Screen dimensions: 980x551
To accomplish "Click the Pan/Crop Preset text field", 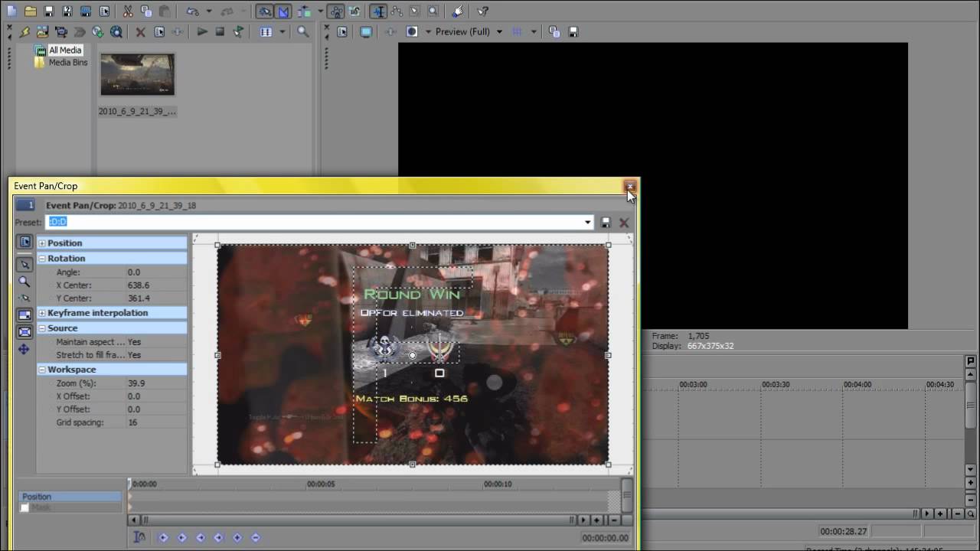I will tap(314, 222).
